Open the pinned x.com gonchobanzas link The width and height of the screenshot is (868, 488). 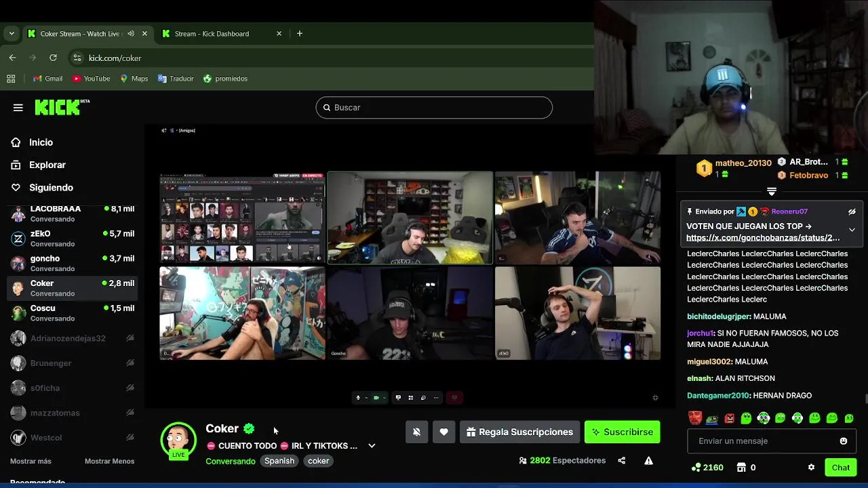point(763,238)
